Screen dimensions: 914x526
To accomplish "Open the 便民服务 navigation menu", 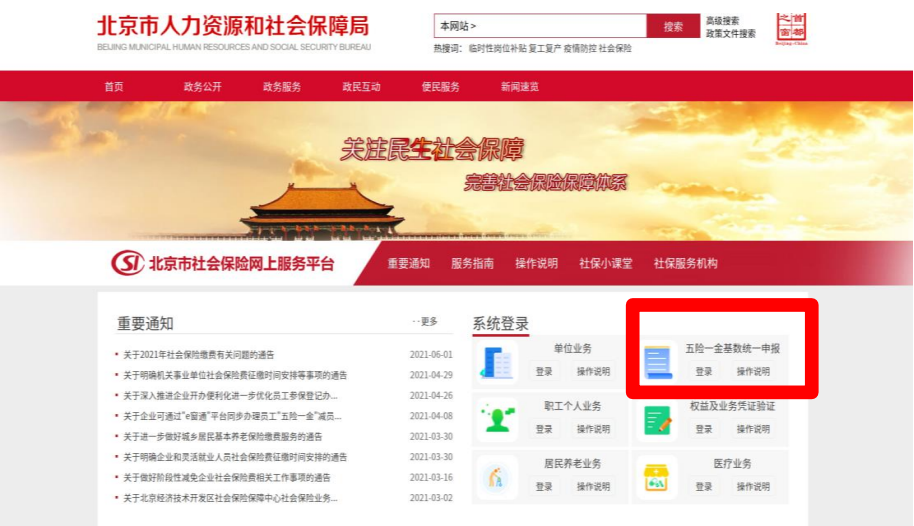I will click(441, 87).
